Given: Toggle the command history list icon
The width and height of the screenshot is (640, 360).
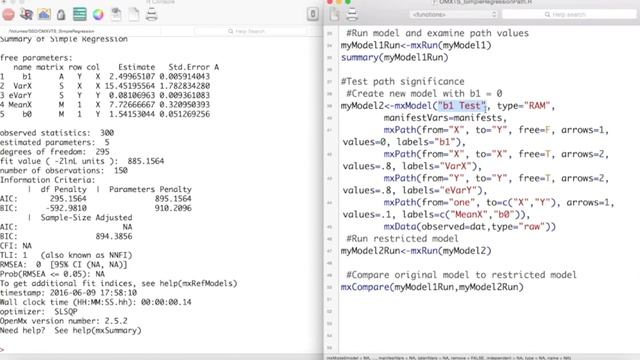Looking at the screenshot, I should click(80, 15).
